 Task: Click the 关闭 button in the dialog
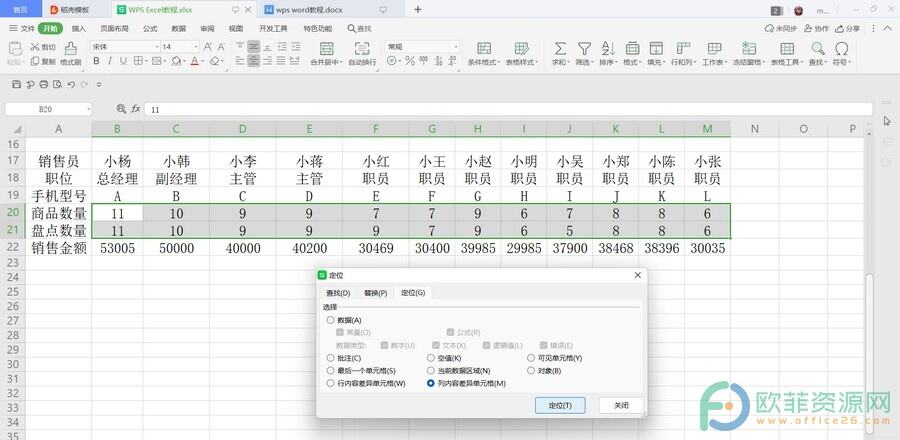click(620, 405)
